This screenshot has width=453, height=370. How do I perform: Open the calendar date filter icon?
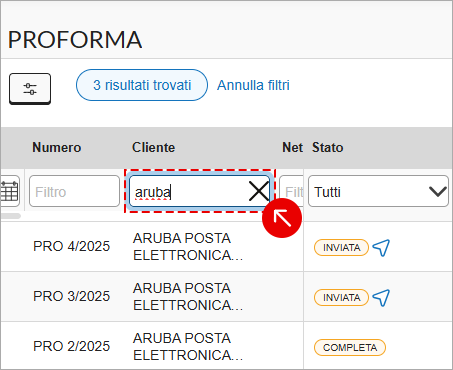tap(9, 191)
